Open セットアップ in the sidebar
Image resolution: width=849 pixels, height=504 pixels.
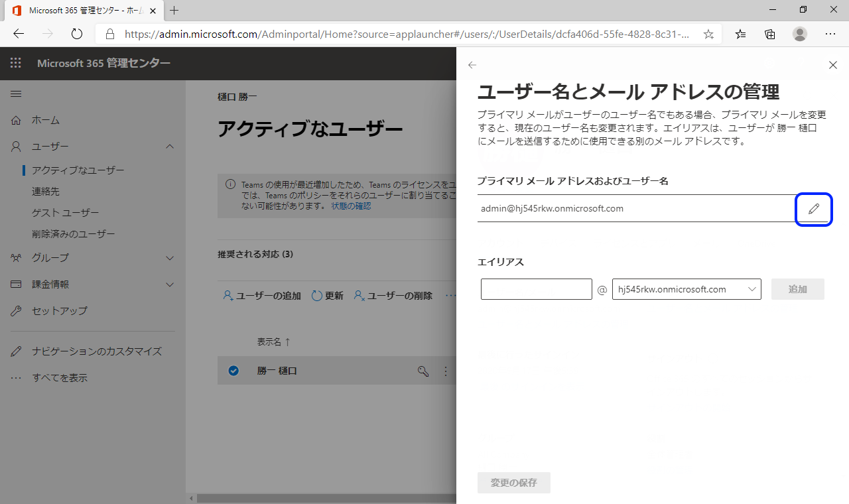coord(60,310)
